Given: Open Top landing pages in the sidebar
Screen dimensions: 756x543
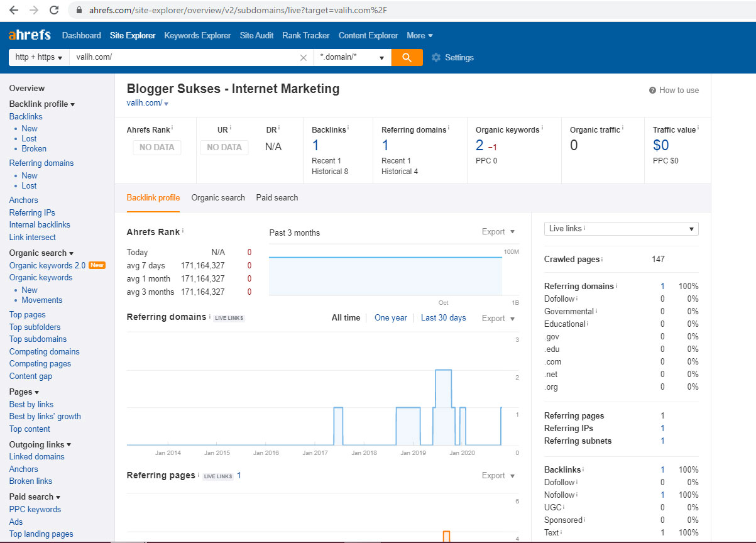Looking at the screenshot, I should [x=41, y=534].
